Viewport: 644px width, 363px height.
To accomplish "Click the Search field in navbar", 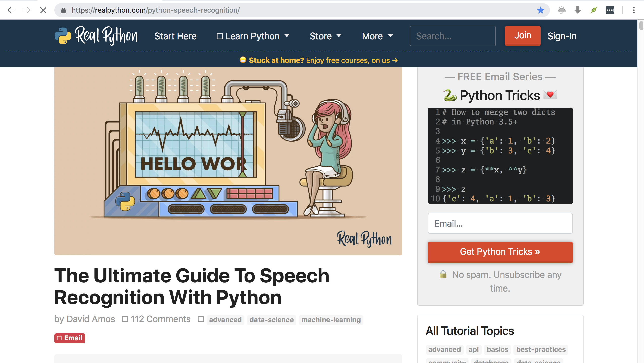I will point(453,36).
